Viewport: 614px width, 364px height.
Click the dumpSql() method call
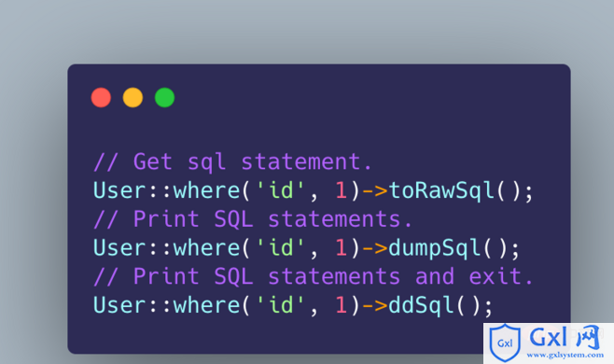pyautogui.click(x=454, y=248)
